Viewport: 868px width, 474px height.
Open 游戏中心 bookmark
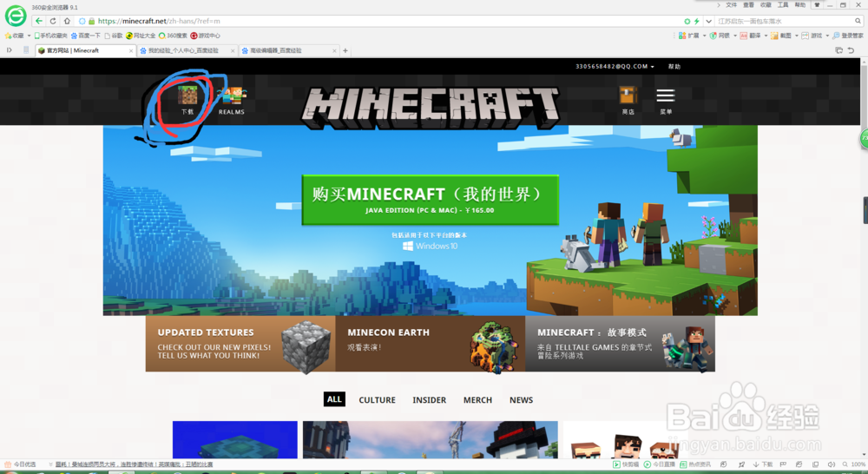[x=205, y=36]
